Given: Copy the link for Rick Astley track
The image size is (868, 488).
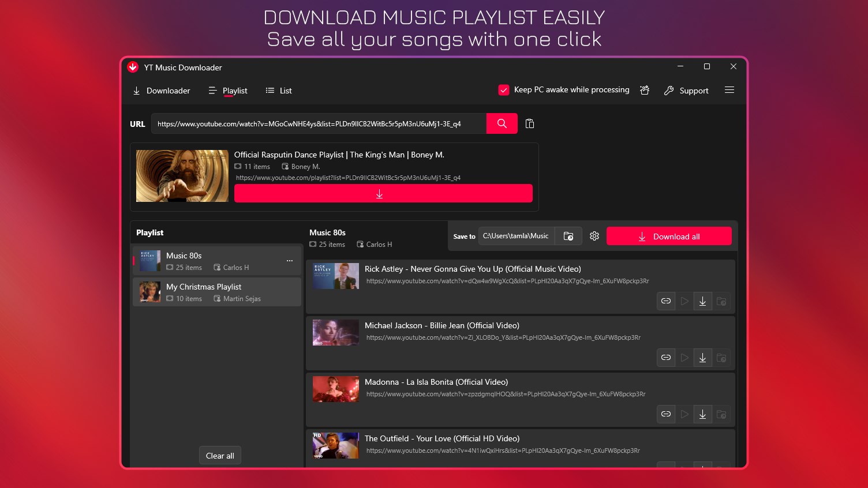Looking at the screenshot, I should tap(665, 301).
